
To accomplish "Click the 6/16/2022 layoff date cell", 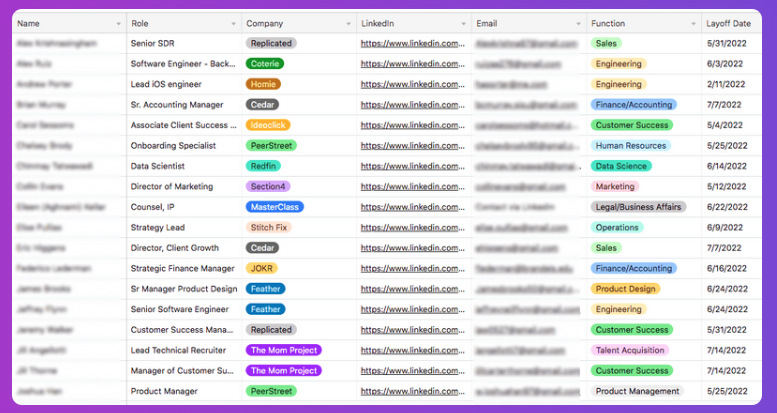I will [731, 268].
